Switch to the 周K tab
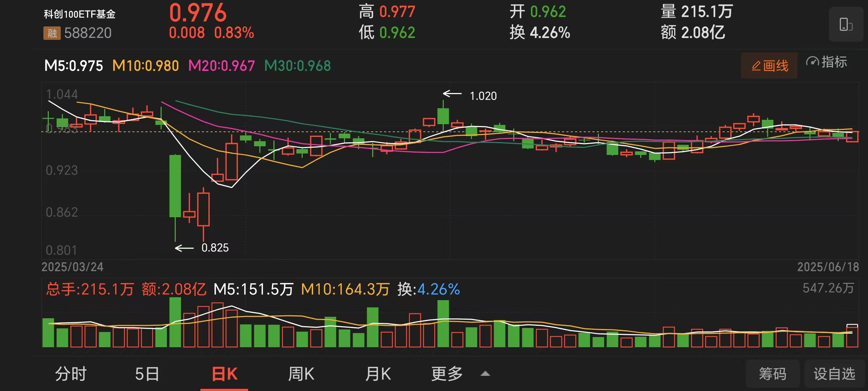The height and width of the screenshot is (391, 868). click(301, 374)
